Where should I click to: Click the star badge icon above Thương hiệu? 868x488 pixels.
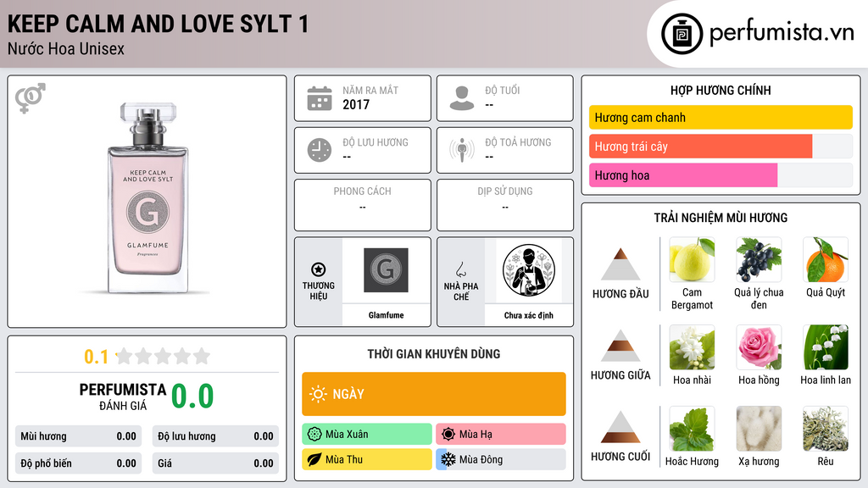319,269
